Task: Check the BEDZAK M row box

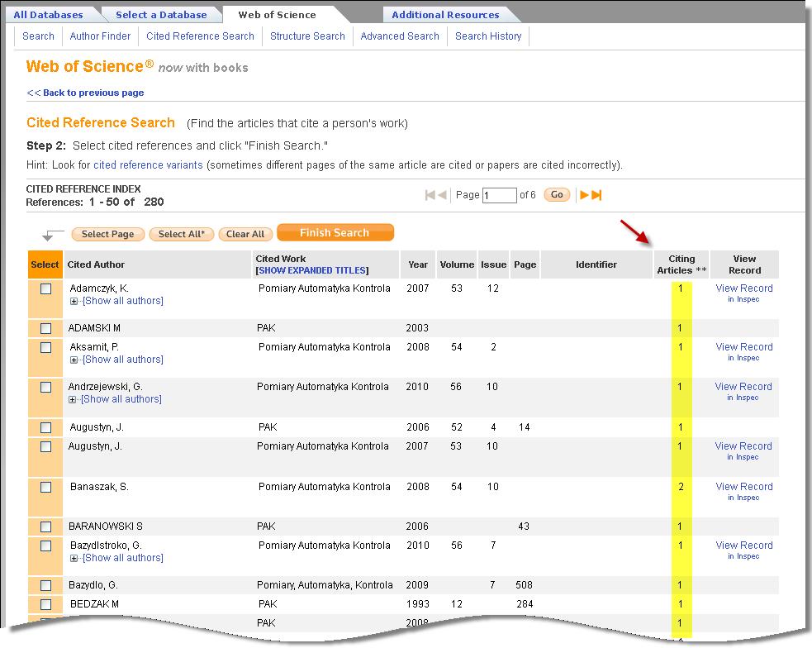Action: (45, 604)
